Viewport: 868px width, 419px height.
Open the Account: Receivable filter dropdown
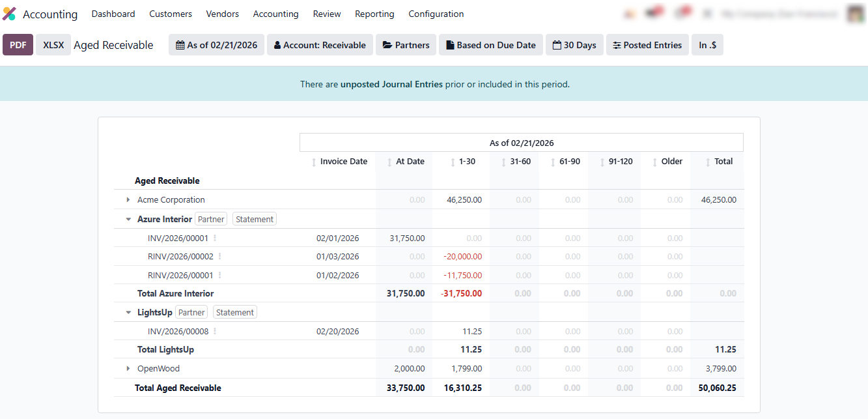pyautogui.click(x=320, y=45)
